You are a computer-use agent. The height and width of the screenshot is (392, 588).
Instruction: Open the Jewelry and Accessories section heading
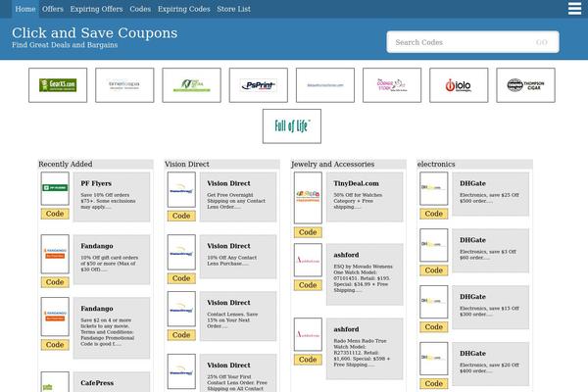click(x=332, y=164)
